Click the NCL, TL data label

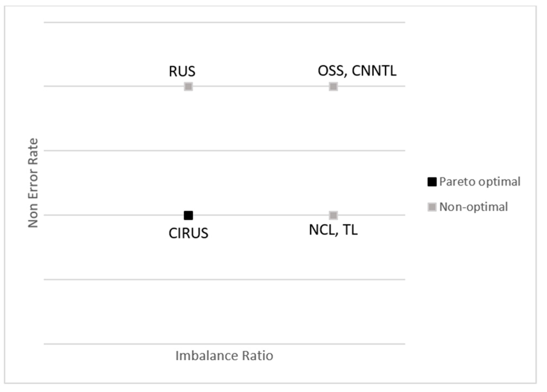(333, 230)
